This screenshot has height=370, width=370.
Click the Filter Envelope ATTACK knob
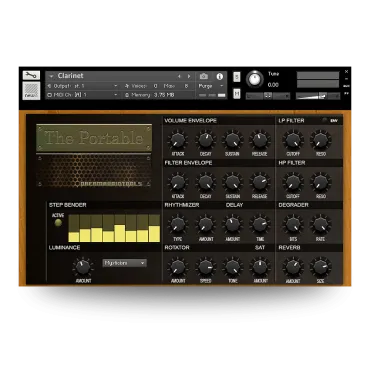click(x=178, y=182)
